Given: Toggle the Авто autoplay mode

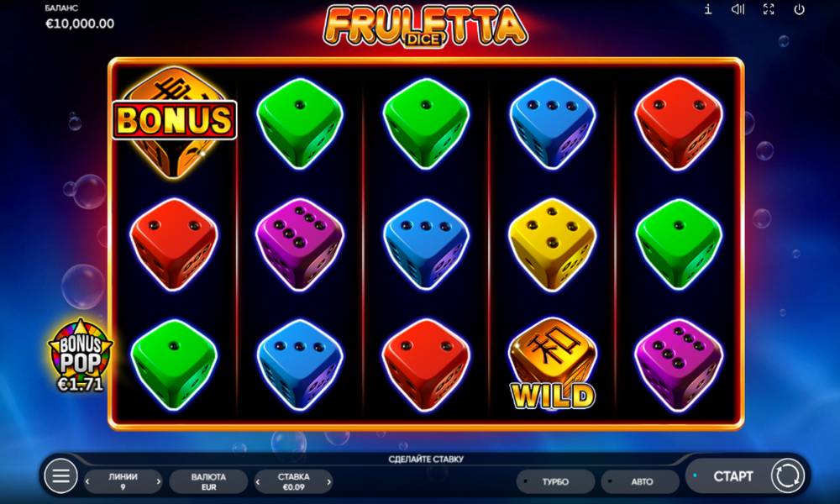Looking at the screenshot, I should pyautogui.click(x=640, y=481).
